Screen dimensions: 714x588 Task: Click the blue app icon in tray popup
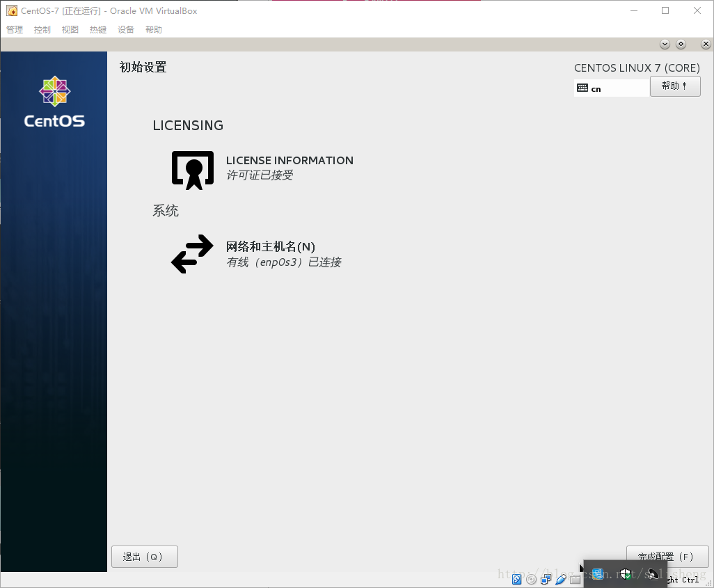[x=598, y=574]
